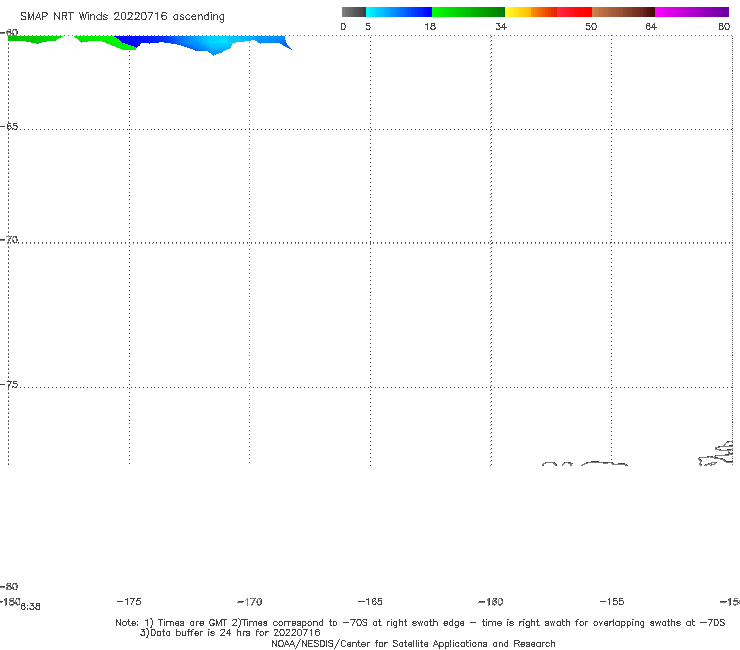740x650 pixels.
Task: Click the '34' label under the color bar
Action: pos(501,27)
